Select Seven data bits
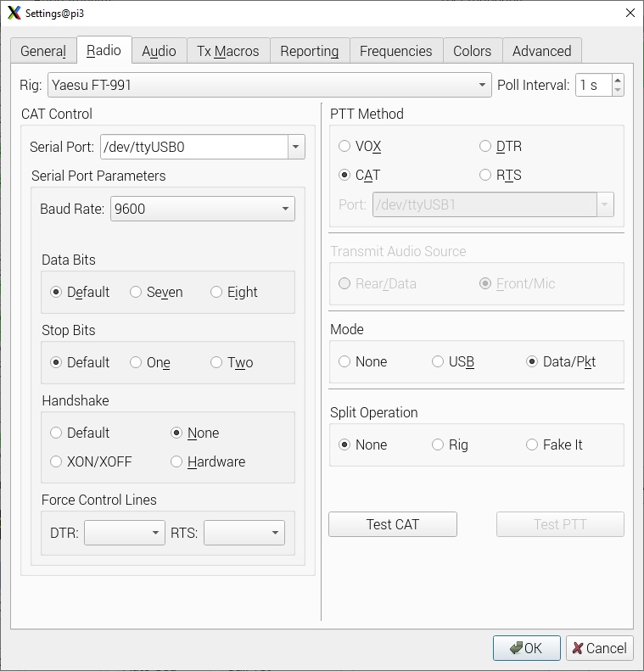This screenshot has height=671, width=644. 156,292
